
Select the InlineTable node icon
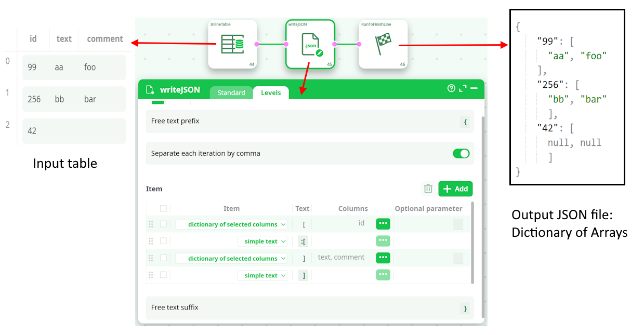232,44
